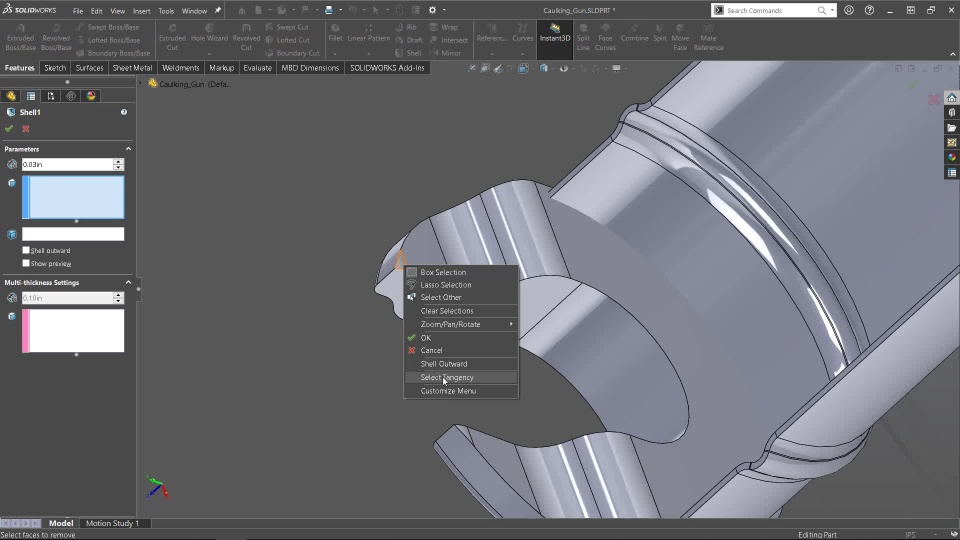Screen dimensions: 960x540
Task: Switch to the Sheet Metal tab
Action: [x=132, y=68]
